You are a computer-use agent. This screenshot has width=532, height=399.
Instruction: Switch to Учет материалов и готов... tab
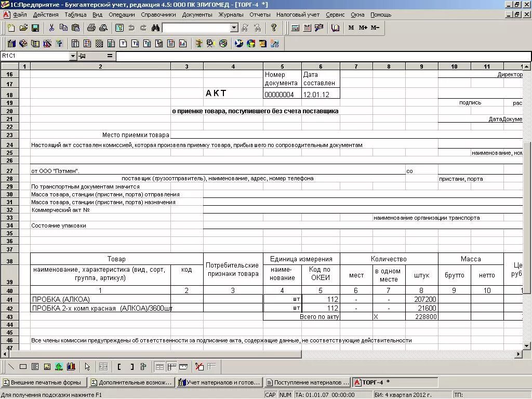pyautogui.click(x=220, y=382)
